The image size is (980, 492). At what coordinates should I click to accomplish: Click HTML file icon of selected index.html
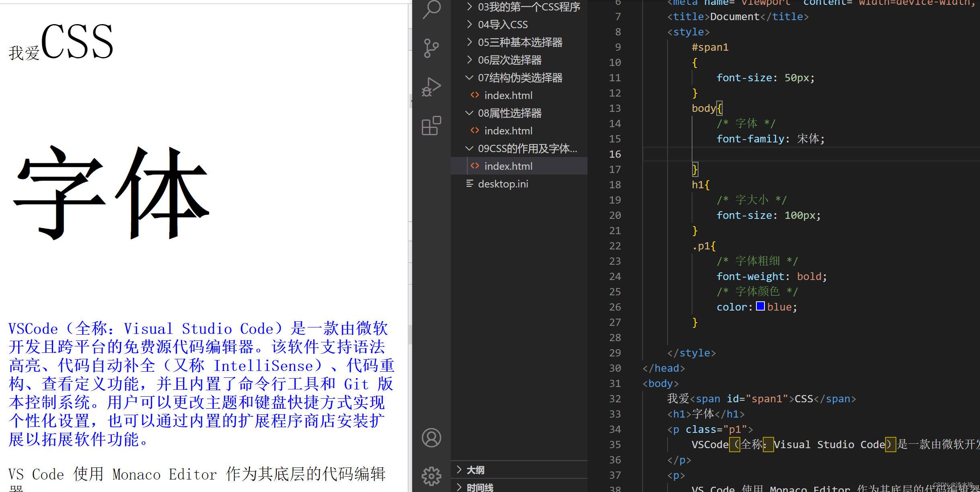click(x=475, y=166)
